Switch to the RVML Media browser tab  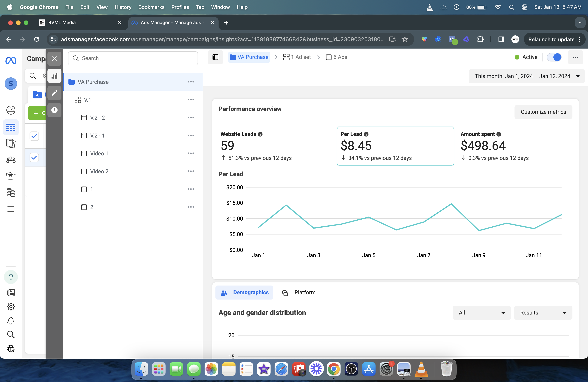point(80,23)
